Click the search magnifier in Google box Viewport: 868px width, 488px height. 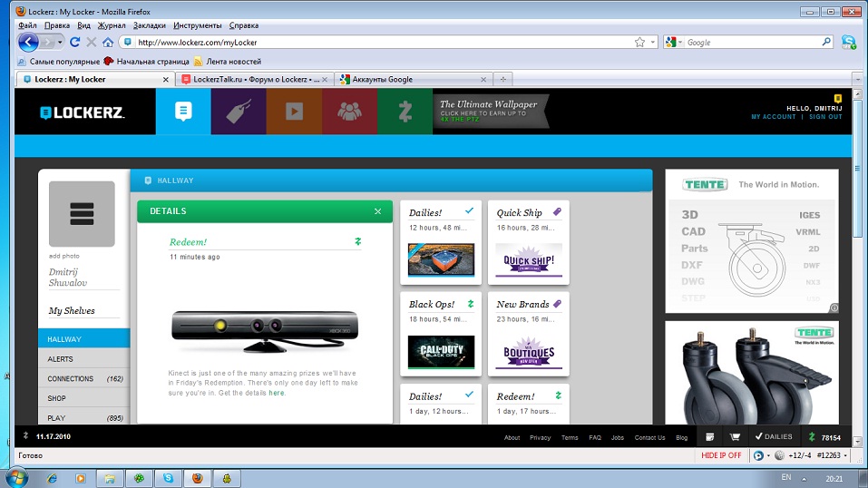click(826, 42)
